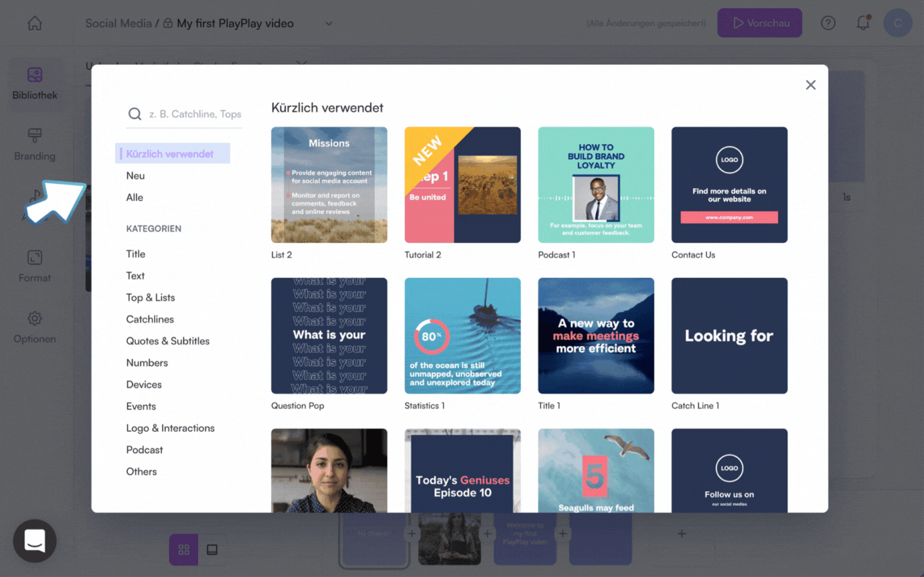Choose the Title category
The width and height of the screenshot is (924, 577).
(x=135, y=254)
